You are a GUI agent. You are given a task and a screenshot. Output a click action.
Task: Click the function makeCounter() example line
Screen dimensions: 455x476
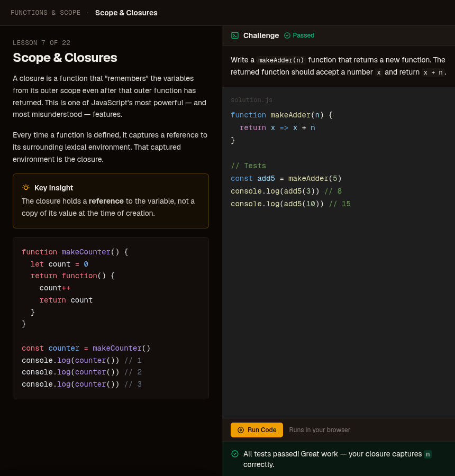coord(75,252)
